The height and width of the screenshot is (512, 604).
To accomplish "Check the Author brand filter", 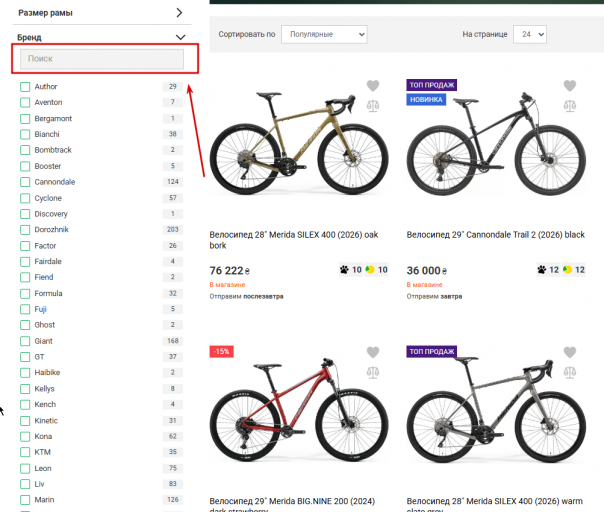I will pyautogui.click(x=25, y=87).
